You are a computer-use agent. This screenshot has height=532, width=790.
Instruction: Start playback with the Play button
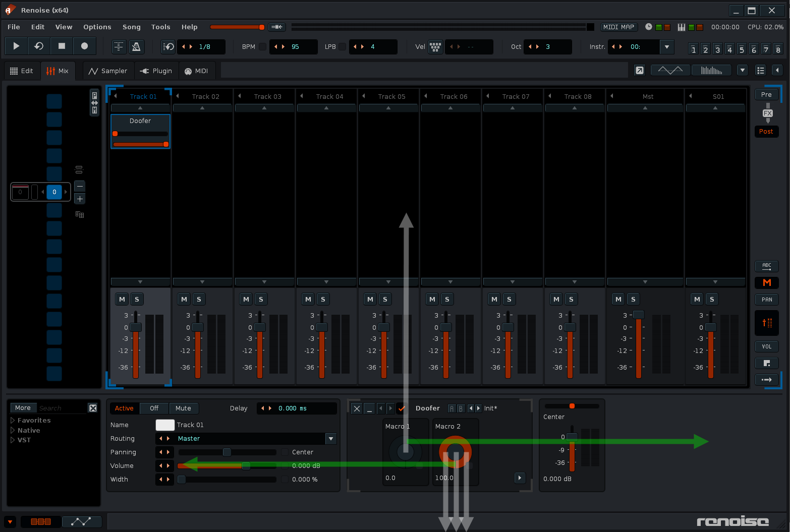[x=16, y=46]
